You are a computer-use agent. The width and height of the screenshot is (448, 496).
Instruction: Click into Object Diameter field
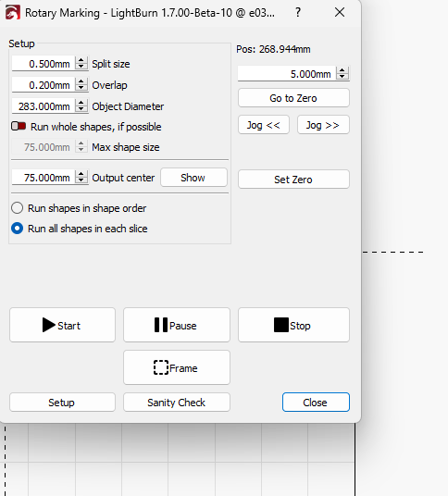tap(44, 106)
